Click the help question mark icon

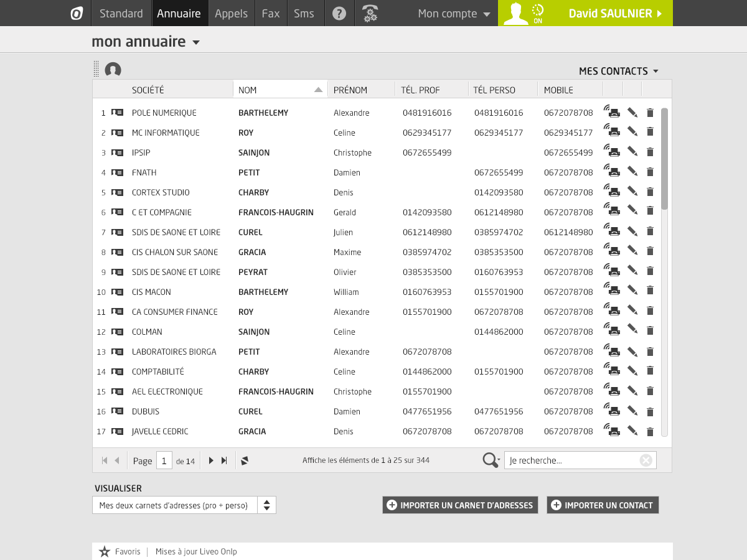(x=339, y=13)
